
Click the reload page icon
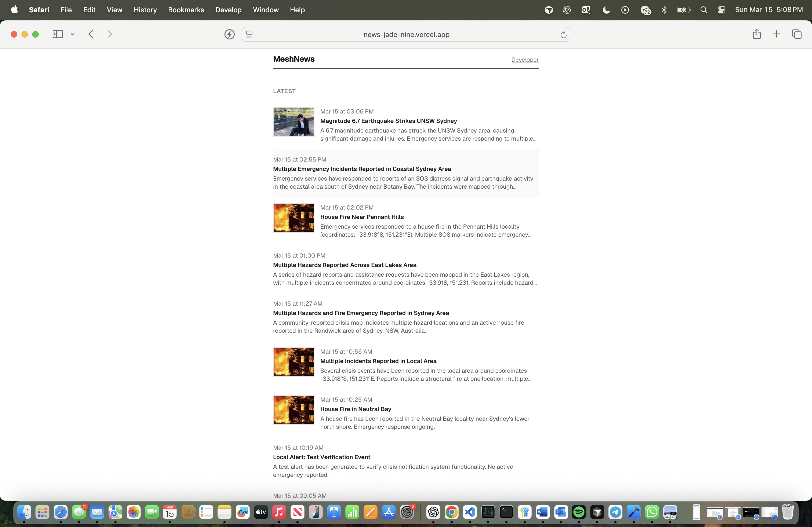pyautogui.click(x=563, y=34)
